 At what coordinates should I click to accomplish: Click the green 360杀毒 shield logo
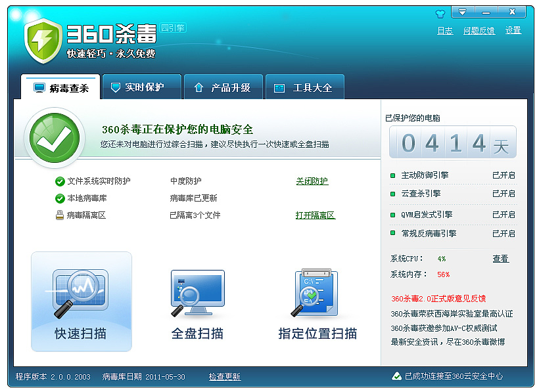point(41,41)
